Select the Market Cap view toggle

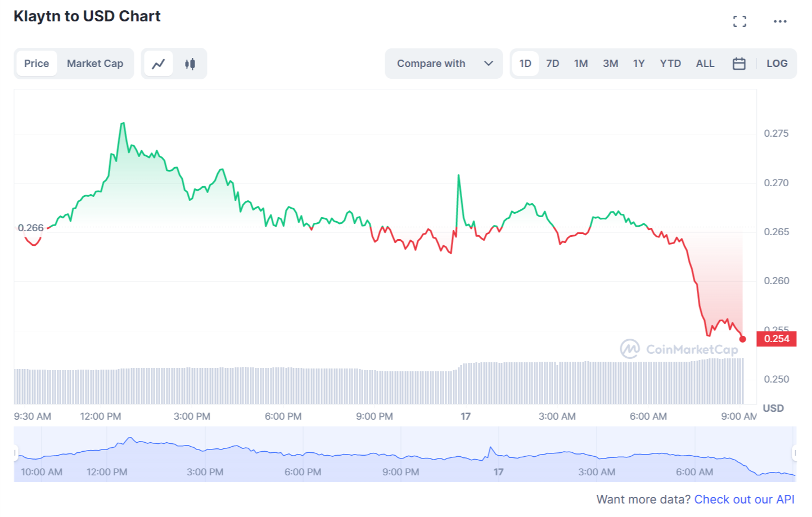pyautogui.click(x=95, y=64)
